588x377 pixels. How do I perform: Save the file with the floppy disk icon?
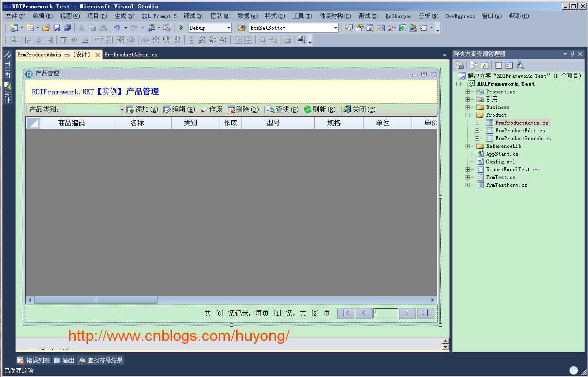click(x=57, y=28)
